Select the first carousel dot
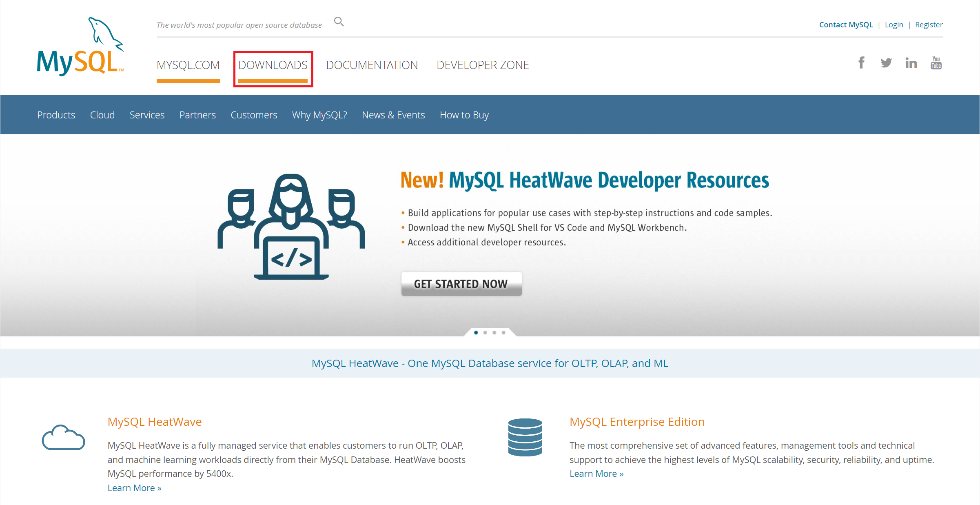980x505 pixels. point(476,333)
